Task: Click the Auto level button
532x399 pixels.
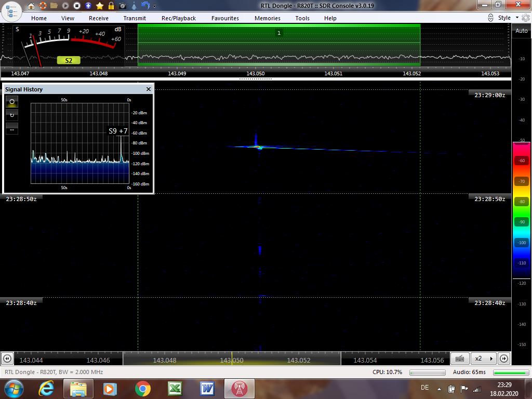Action: coord(522,31)
